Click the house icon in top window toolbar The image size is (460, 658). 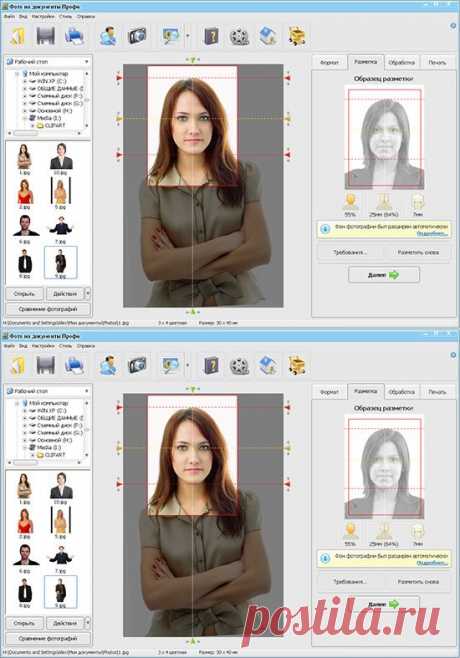click(268, 36)
